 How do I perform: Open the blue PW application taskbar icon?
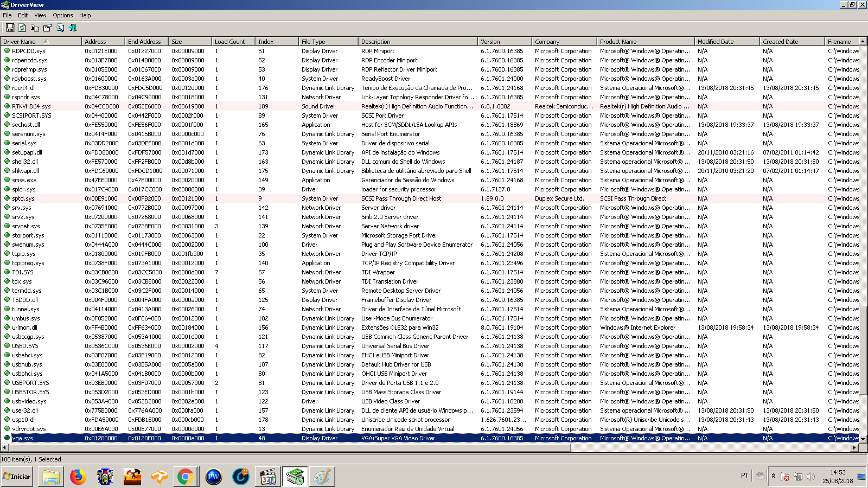click(214, 477)
